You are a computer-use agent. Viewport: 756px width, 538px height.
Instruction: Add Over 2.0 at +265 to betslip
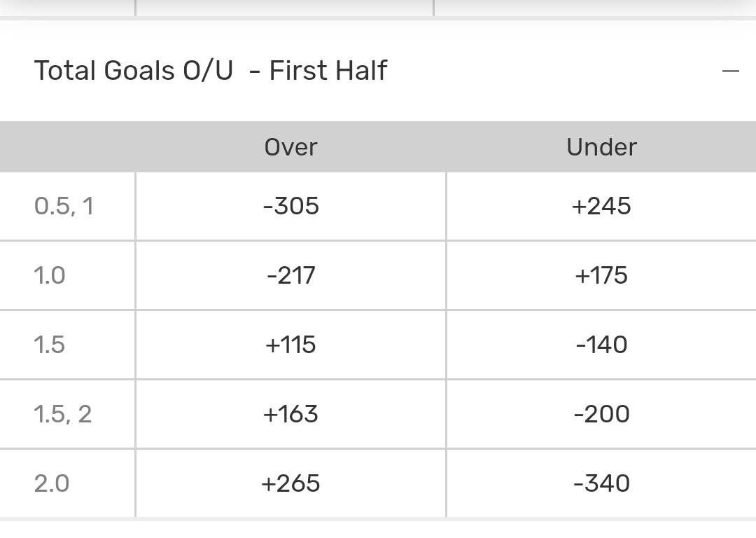click(x=290, y=483)
